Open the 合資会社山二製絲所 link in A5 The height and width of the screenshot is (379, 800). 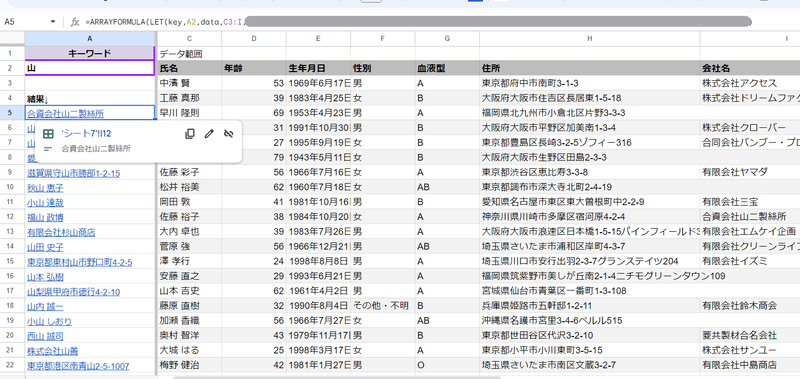coord(65,114)
